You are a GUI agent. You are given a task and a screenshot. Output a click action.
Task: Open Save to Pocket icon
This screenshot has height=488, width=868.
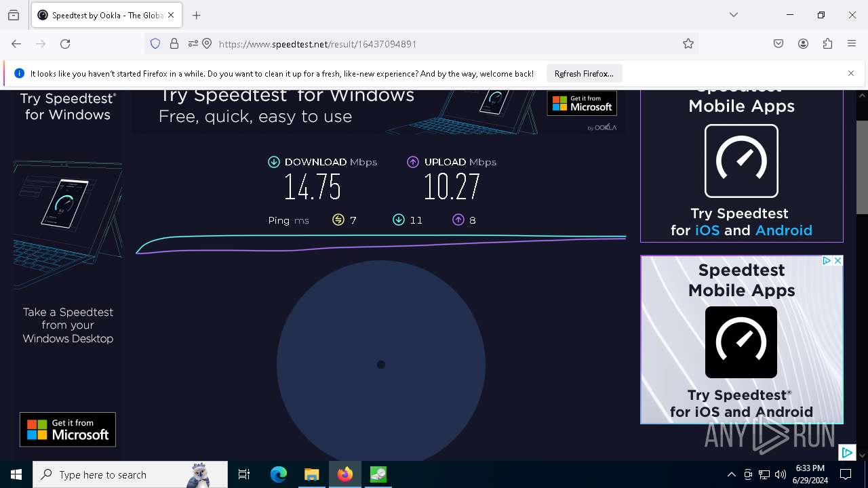pyautogui.click(x=778, y=44)
